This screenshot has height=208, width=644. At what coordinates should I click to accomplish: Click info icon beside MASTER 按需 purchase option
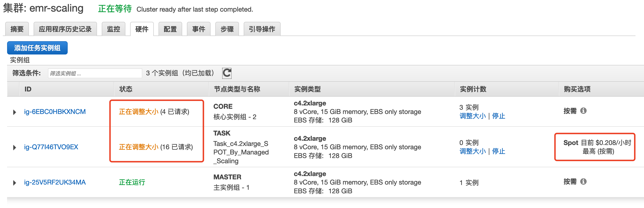coord(583,181)
